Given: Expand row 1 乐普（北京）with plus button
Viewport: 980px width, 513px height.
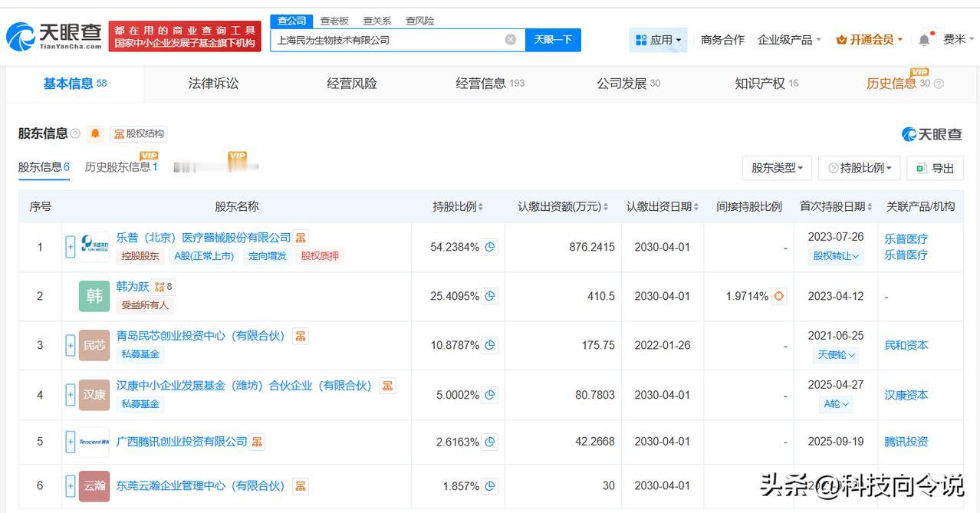Looking at the screenshot, I should click(71, 247).
